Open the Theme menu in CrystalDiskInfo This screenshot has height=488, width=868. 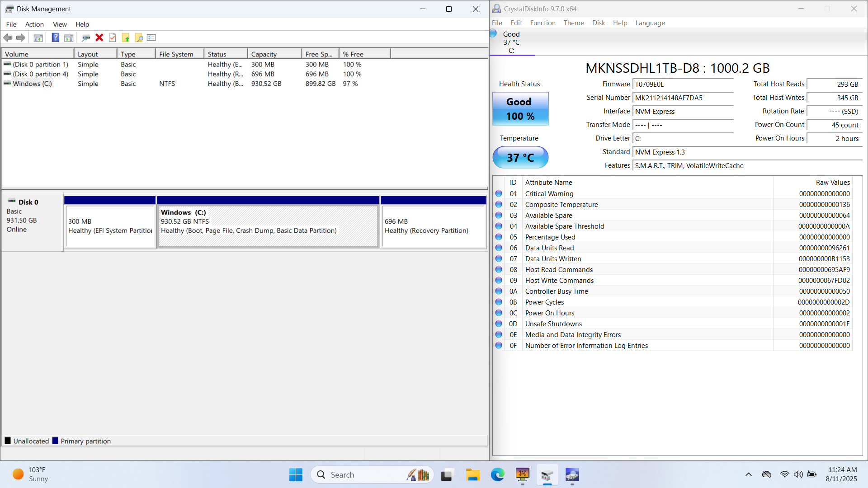pos(573,23)
